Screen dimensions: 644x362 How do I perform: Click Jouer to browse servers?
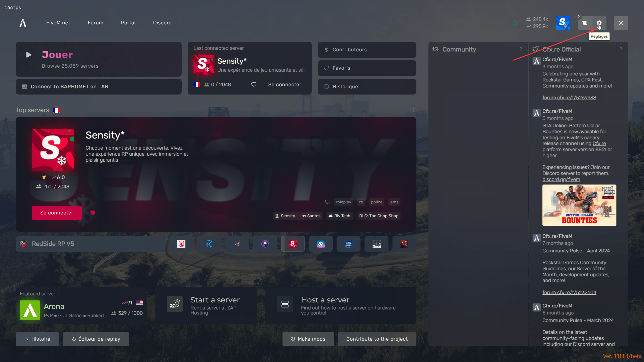point(99,59)
